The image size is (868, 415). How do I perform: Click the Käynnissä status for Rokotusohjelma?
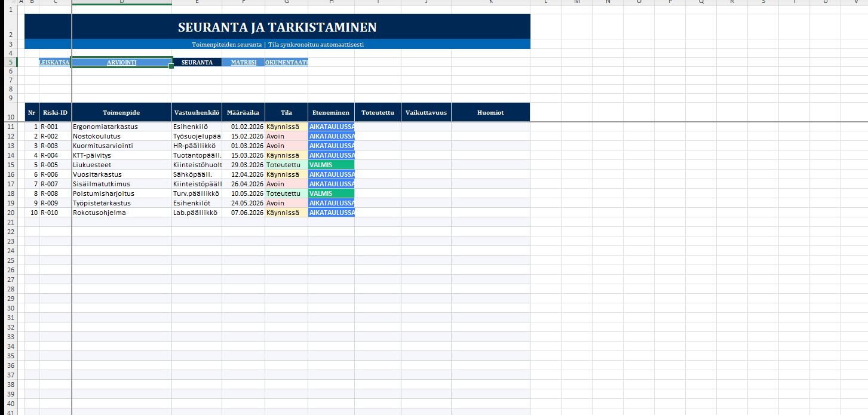[x=286, y=213]
